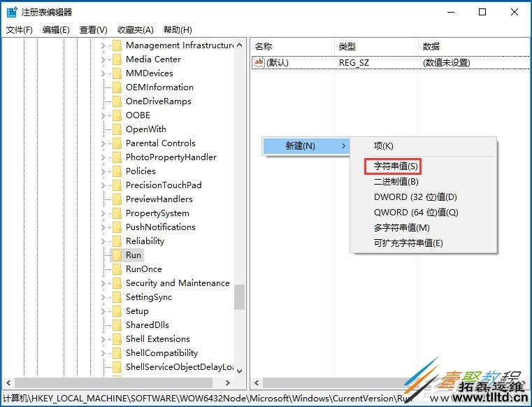This screenshot has height=407, width=532.
Task: Expand the Parental Controls key
Action: coord(103,143)
